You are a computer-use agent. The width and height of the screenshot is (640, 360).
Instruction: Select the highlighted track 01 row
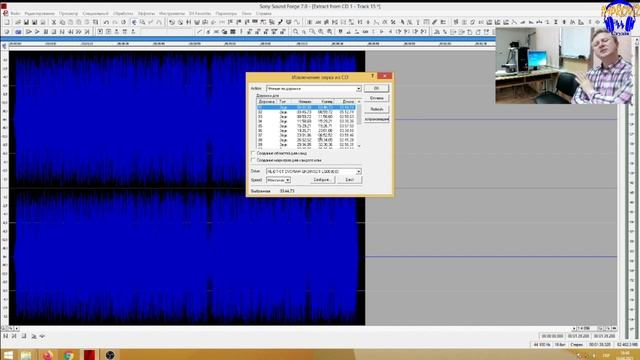(306, 107)
